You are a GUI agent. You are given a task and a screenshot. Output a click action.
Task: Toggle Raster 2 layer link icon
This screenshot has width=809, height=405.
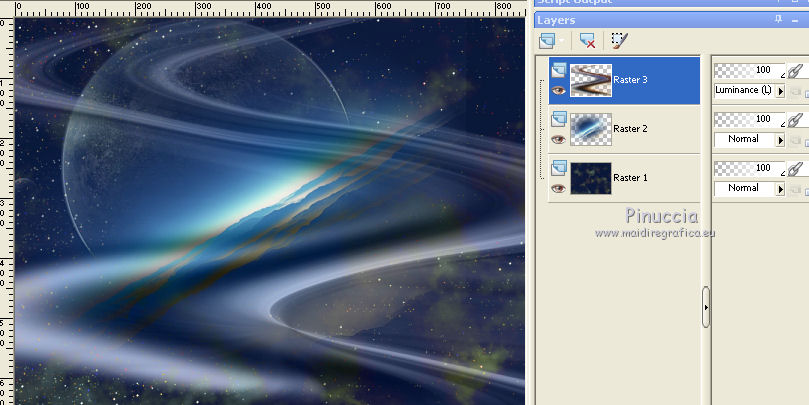pyautogui.click(x=796, y=119)
